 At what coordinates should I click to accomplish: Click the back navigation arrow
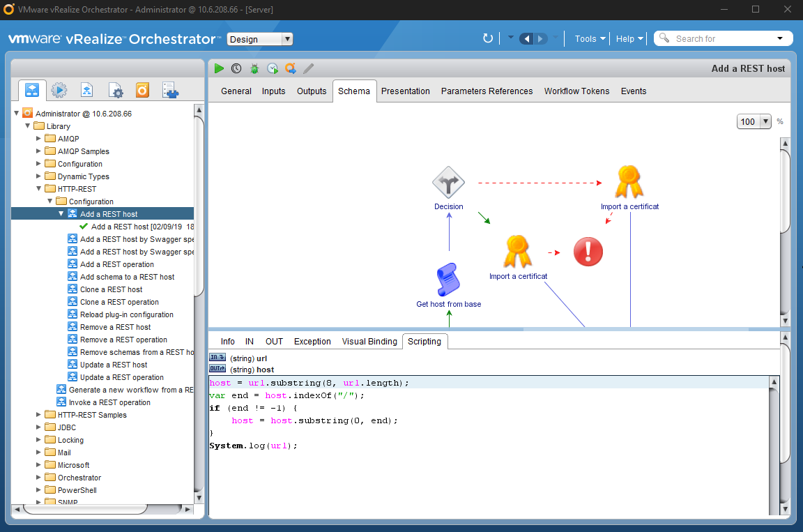tap(526, 39)
